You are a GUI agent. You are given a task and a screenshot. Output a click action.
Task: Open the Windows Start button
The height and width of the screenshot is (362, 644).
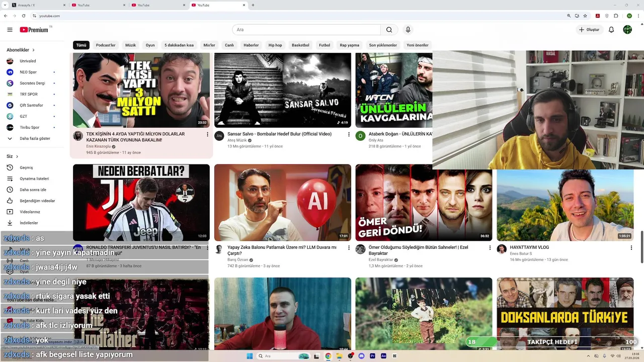point(250,356)
